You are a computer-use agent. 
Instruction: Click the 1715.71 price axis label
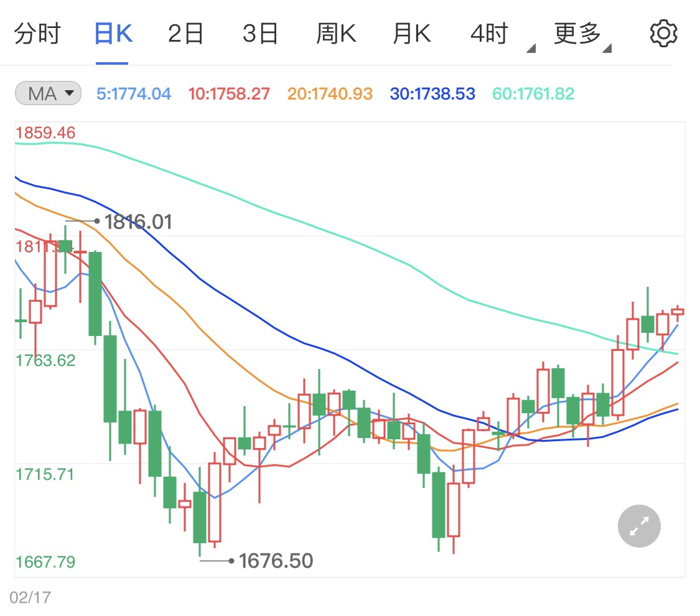pos(45,474)
